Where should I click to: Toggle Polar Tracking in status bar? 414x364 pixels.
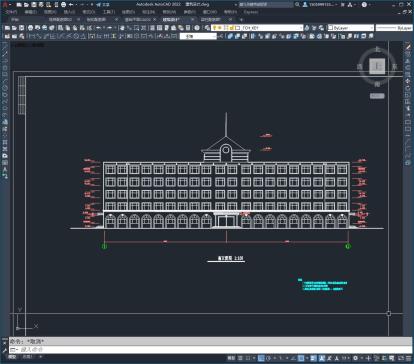[268, 358]
